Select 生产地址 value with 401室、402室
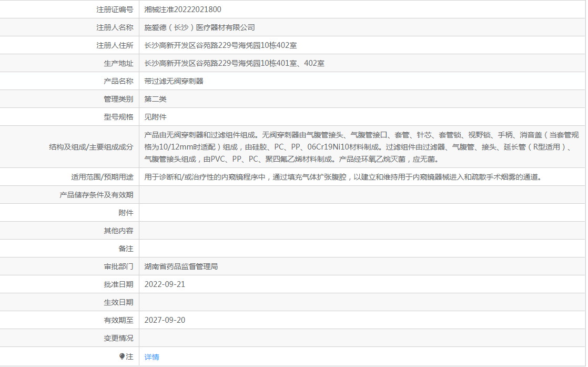 point(235,63)
